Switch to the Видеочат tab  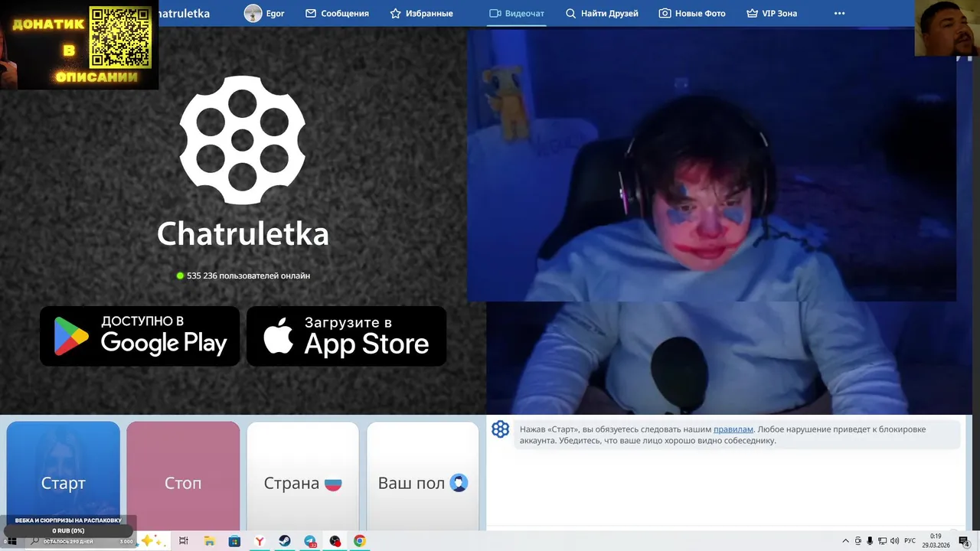tap(517, 13)
